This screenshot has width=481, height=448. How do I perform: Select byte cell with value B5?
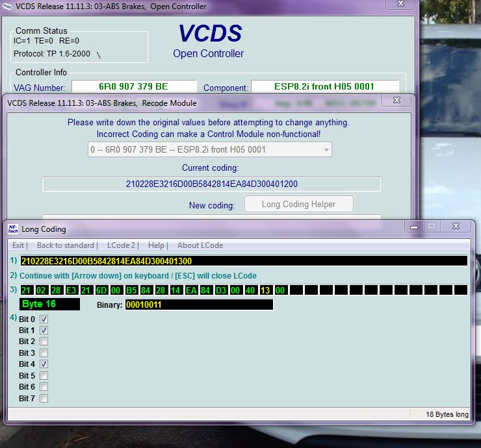(131, 290)
